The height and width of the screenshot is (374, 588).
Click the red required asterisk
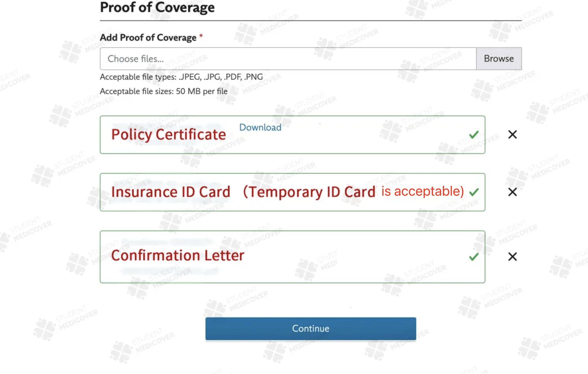[201, 36]
